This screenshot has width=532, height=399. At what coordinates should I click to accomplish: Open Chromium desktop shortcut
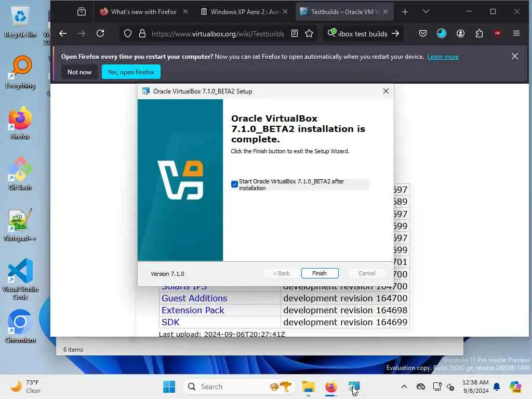coord(20,326)
